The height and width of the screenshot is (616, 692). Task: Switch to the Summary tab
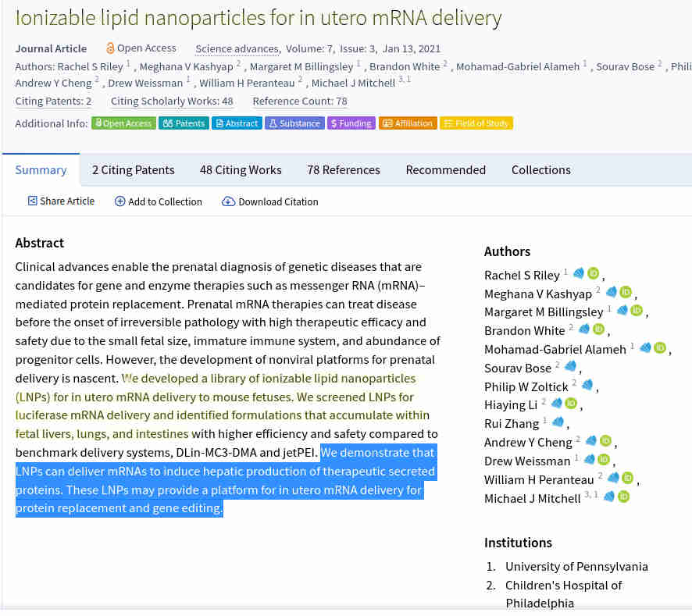pos(41,170)
